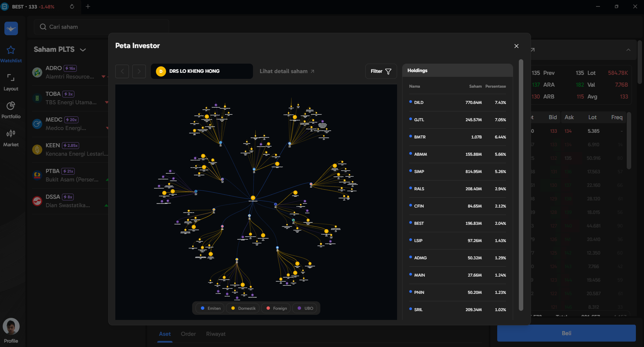The height and width of the screenshot is (347, 644).
Task: Select the SRIL holding row
Action: 457,310
